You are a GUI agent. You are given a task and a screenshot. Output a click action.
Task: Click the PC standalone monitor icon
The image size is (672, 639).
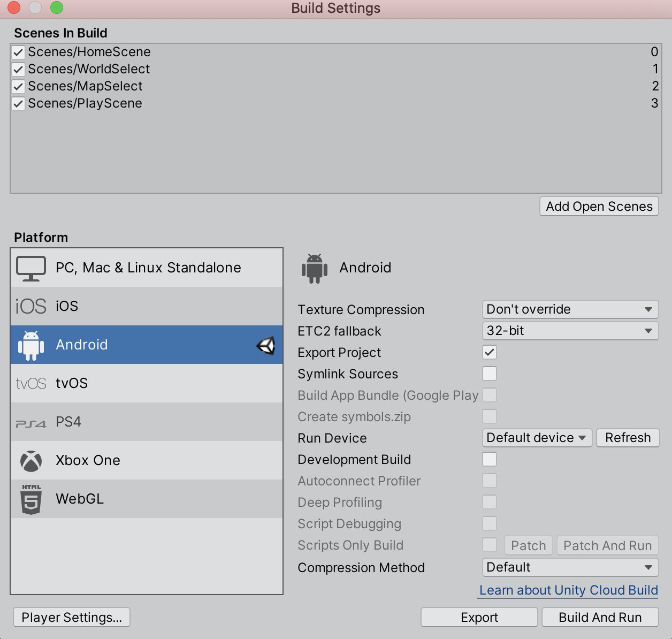(31, 268)
